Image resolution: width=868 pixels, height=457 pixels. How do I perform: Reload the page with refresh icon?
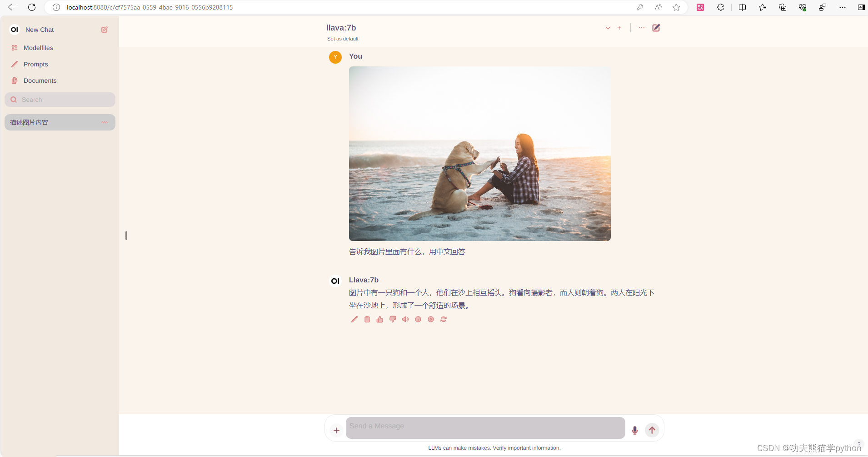pyautogui.click(x=32, y=7)
